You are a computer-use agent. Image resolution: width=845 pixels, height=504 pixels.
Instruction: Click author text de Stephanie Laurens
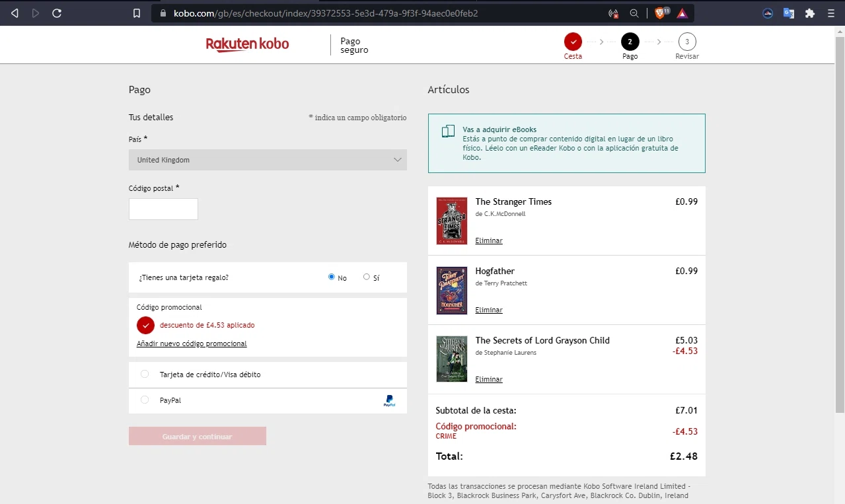[505, 353]
